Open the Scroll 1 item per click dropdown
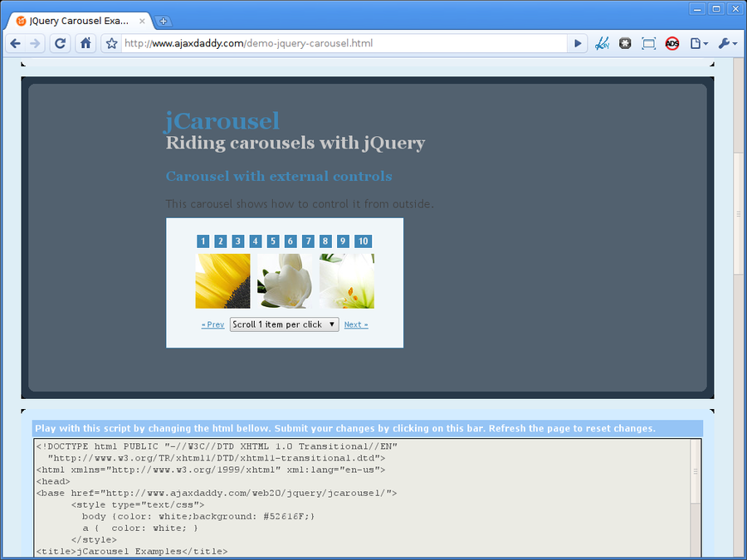This screenshot has width=747, height=560. click(285, 324)
